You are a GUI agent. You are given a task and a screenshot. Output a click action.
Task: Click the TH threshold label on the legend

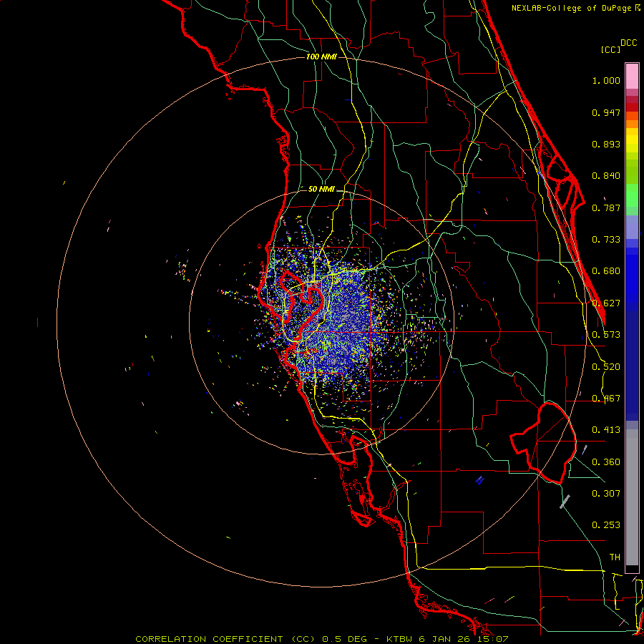point(615,557)
